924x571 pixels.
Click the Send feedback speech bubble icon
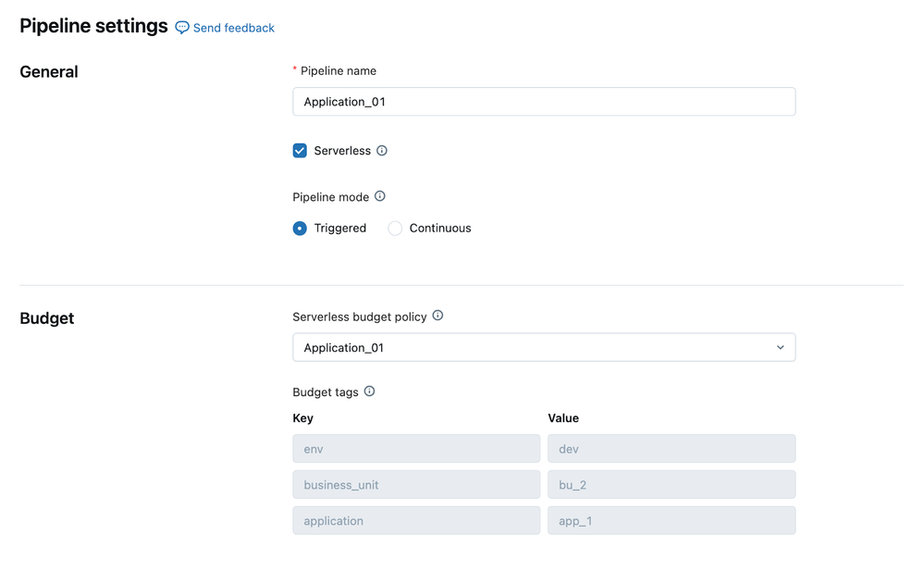click(x=182, y=28)
